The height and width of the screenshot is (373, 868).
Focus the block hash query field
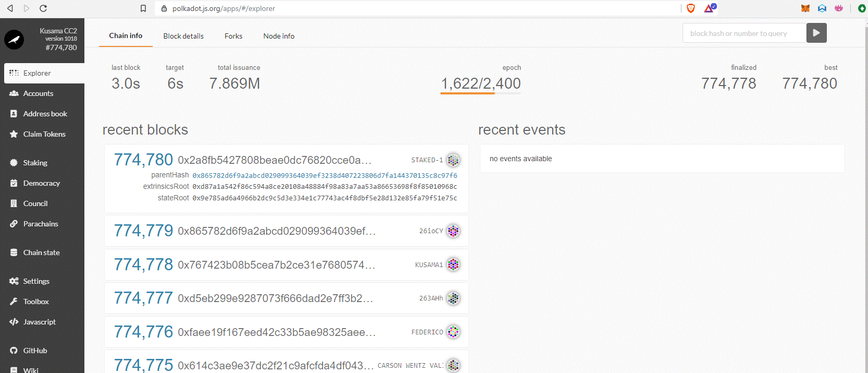click(745, 33)
